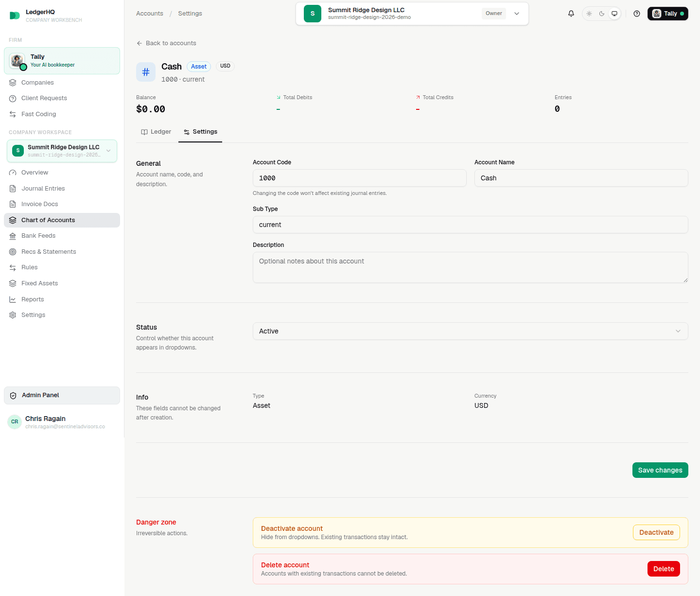Viewport: 700px width, 596px height.
Task: Open Overview page
Action: 62,173
